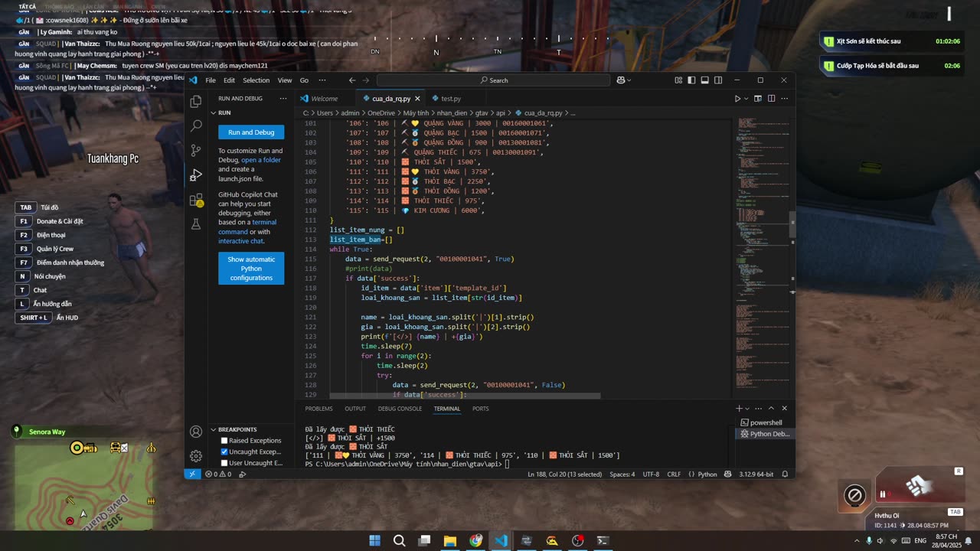Maximize the panel with the chevron-up
The height and width of the screenshot is (551, 980).
pos(771,409)
